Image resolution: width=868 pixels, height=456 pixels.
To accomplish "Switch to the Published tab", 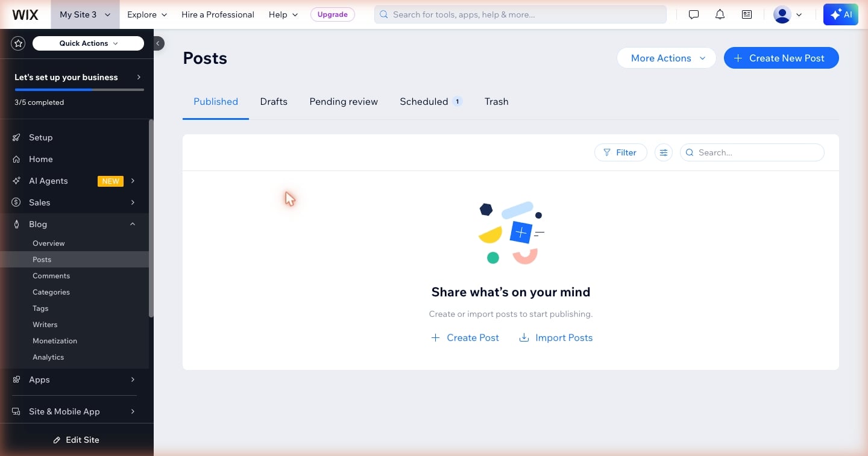I will pyautogui.click(x=216, y=102).
